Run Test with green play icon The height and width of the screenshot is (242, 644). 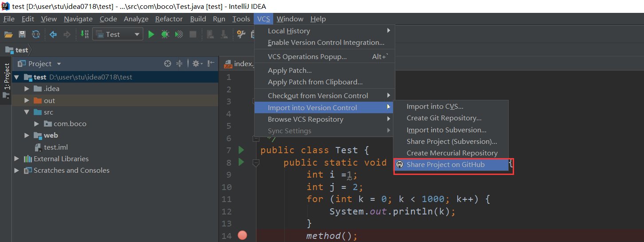click(x=151, y=34)
